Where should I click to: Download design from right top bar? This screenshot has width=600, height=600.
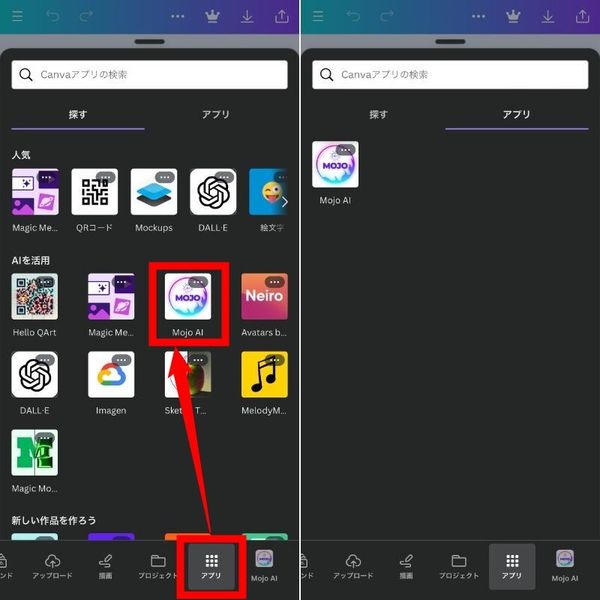click(x=548, y=16)
